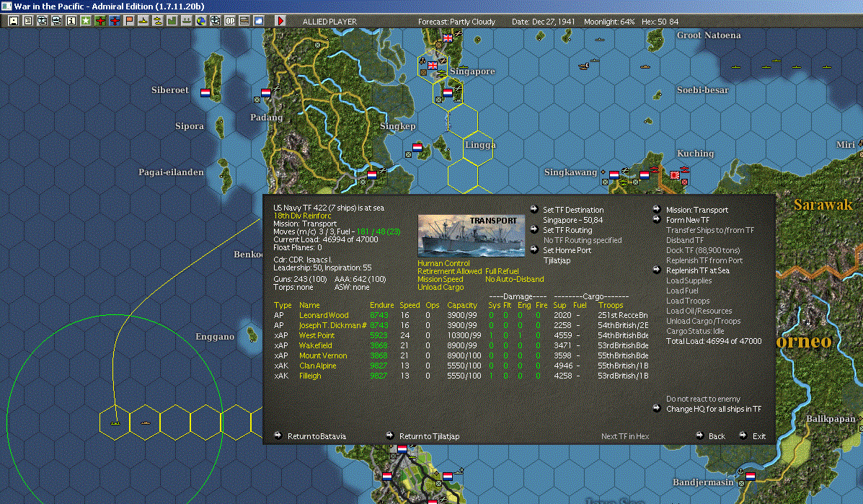Viewport: 863px width, 504px height.
Task: Click the arrow beside Replenish TF at Sea
Action: click(x=657, y=270)
